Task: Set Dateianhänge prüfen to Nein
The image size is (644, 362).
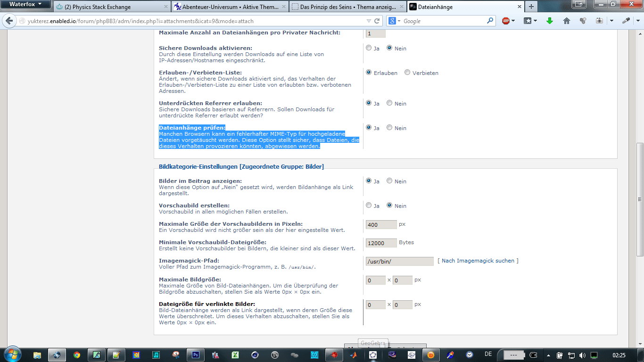Action: [389, 128]
